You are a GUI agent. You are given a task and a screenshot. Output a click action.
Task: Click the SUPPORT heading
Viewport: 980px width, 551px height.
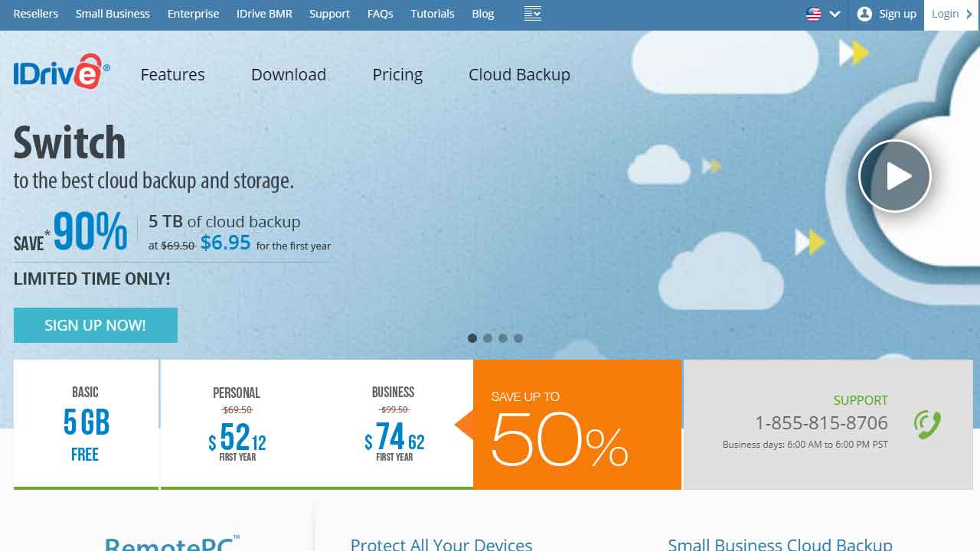coord(861,400)
